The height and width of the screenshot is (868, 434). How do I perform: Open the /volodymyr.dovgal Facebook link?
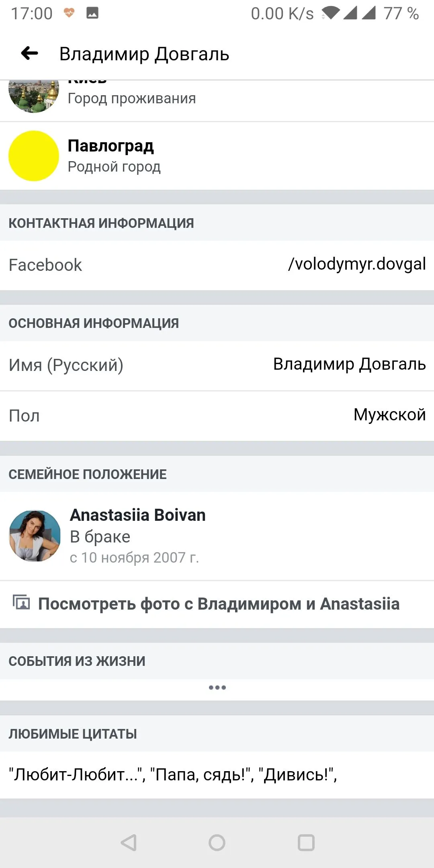357,264
